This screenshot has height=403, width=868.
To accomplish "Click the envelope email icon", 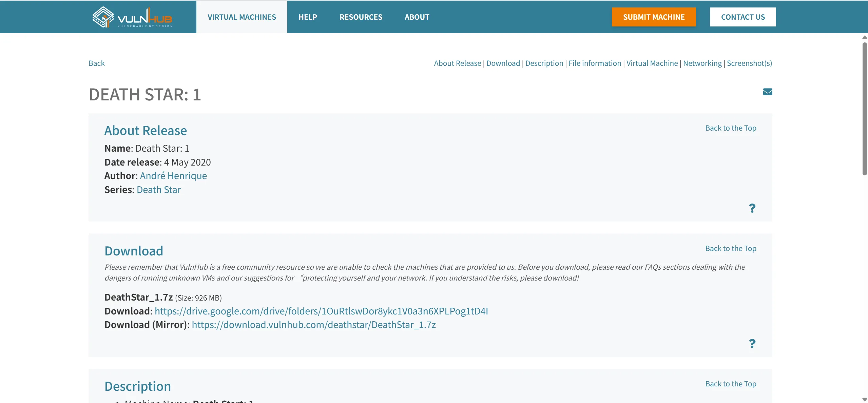I will coord(767,92).
